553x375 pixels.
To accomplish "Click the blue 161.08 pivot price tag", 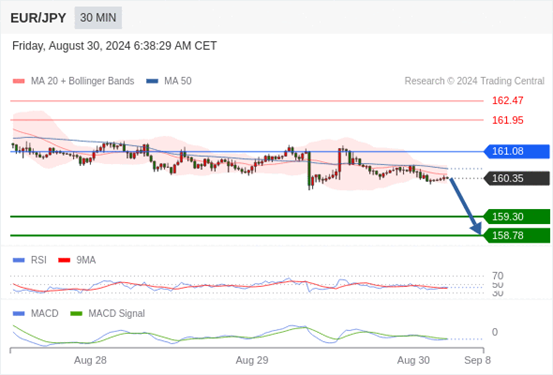I will coord(517,151).
